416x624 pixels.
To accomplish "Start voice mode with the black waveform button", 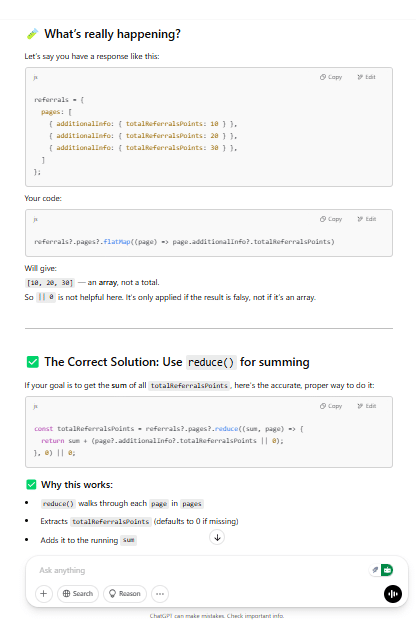I will [x=393, y=594].
